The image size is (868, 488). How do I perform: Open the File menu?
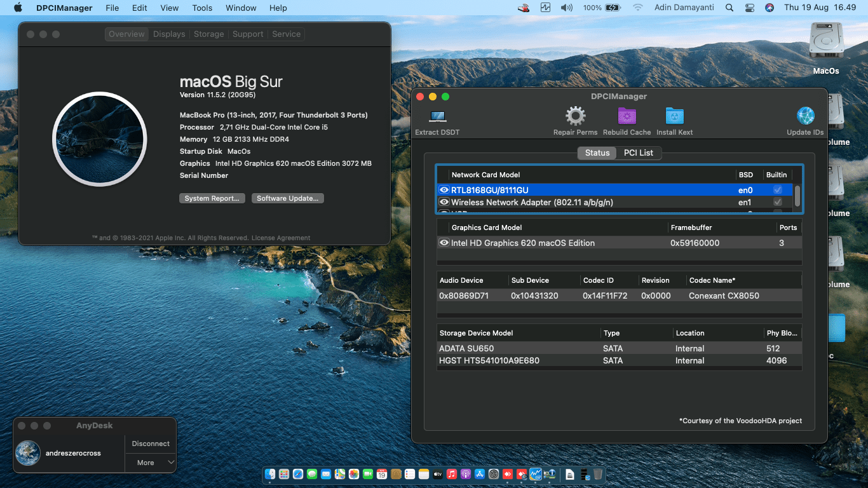tap(112, 8)
